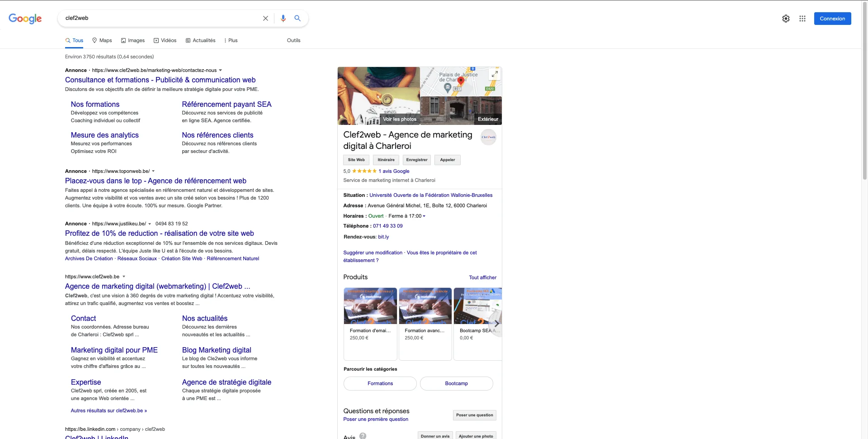
Task: Click the Appeler button
Action: [x=448, y=160]
